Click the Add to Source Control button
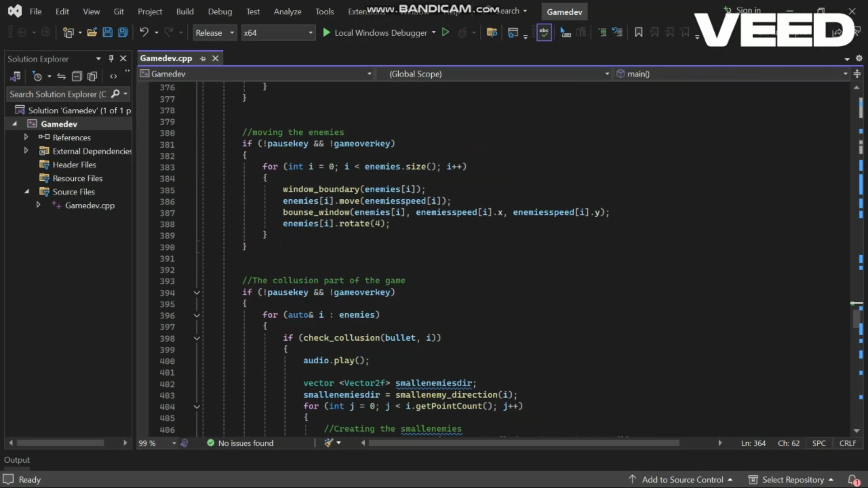Image resolution: width=868 pixels, height=488 pixels. coord(682,480)
